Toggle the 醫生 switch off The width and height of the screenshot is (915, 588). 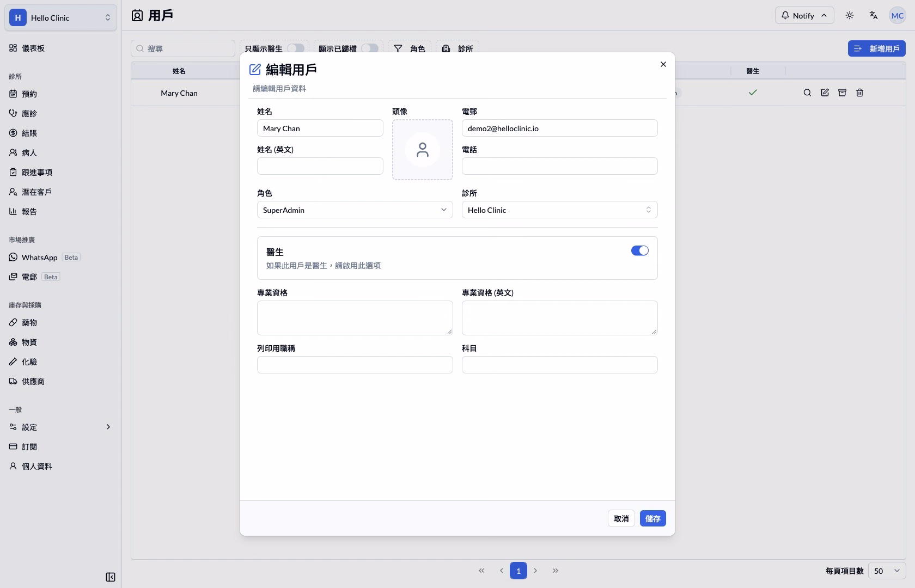click(640, 250)
